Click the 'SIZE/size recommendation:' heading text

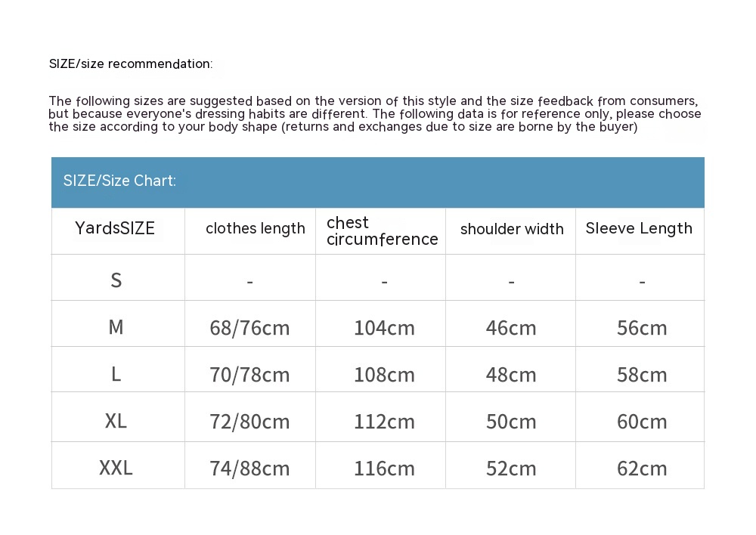(131, 63)
